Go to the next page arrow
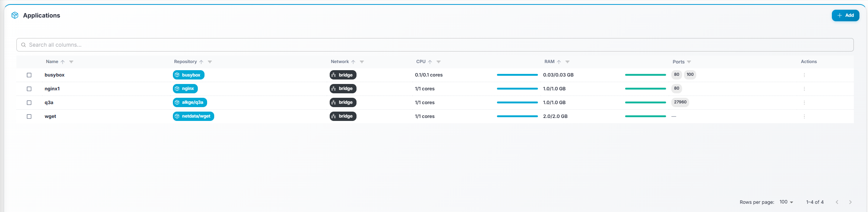Screen dimensions: 868x212 [850, 202]
